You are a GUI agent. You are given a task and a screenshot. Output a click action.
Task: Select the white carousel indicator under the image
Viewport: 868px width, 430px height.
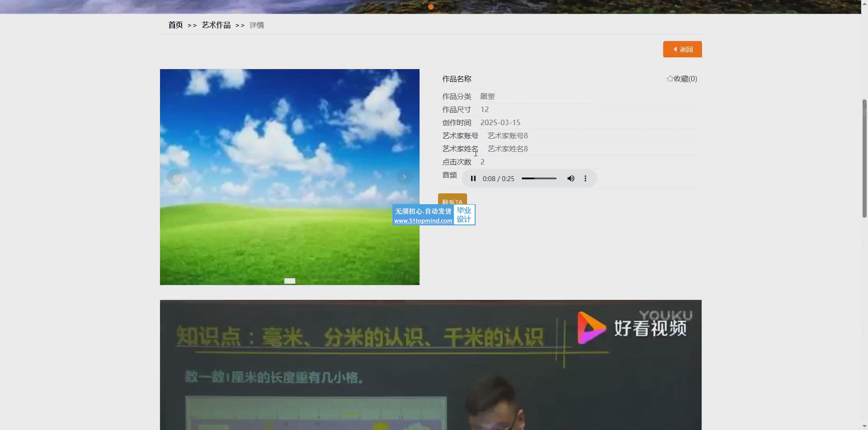click(x=290, y=281)
